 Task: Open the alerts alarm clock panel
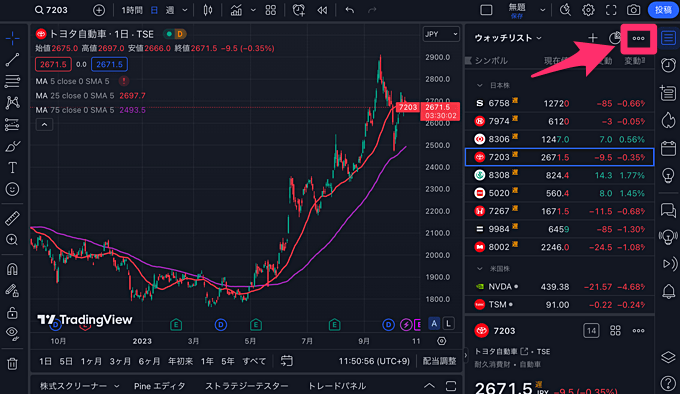(668, 65)
